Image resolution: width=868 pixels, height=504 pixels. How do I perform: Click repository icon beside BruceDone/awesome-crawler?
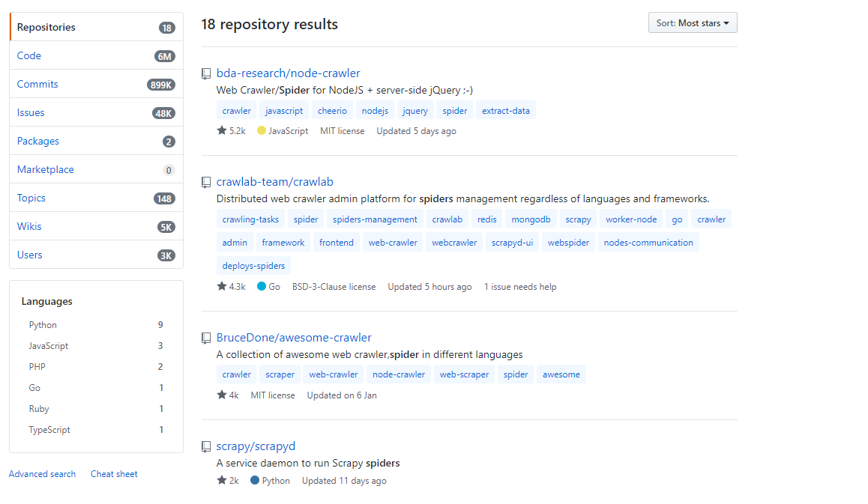click(206, 338)
